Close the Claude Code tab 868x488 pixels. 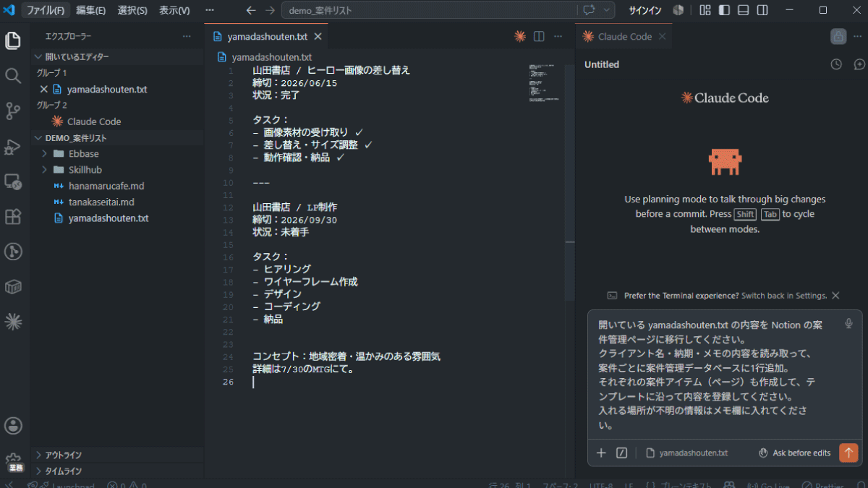point(662,36)
